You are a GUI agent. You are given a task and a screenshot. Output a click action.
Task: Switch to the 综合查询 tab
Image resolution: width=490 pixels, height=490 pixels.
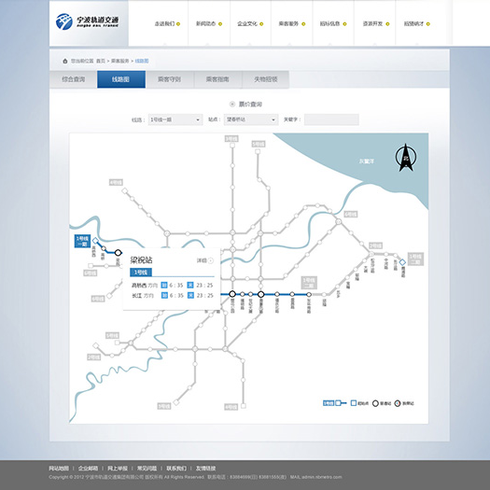[x=73, y=79]
